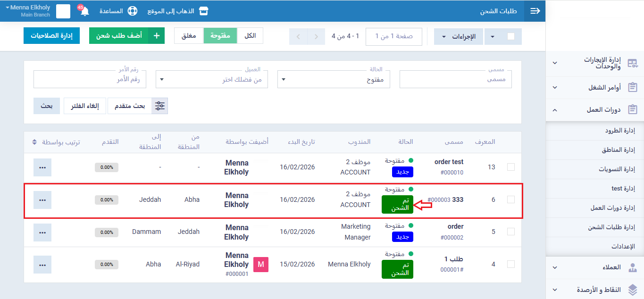
Task: Collapse sidebar using the arrow menu icon
Action: pos(535,11)
